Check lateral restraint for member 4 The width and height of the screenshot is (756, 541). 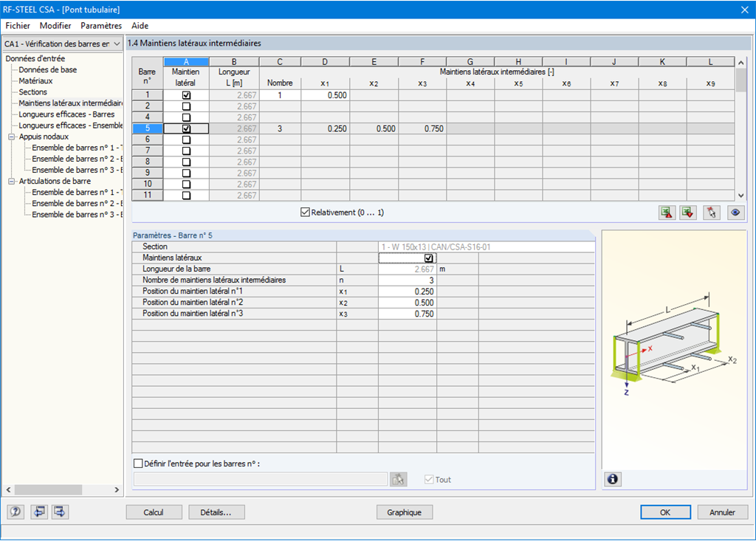(x=186, y=117)
